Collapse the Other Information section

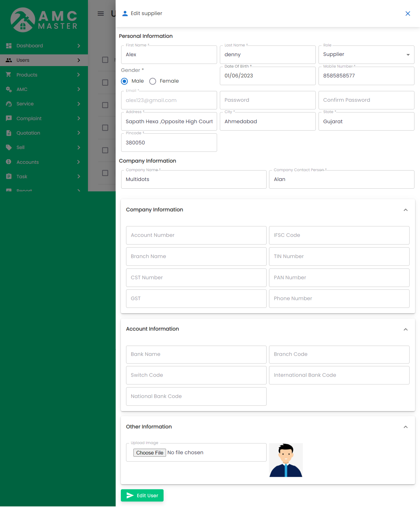[x=406, y=427]
